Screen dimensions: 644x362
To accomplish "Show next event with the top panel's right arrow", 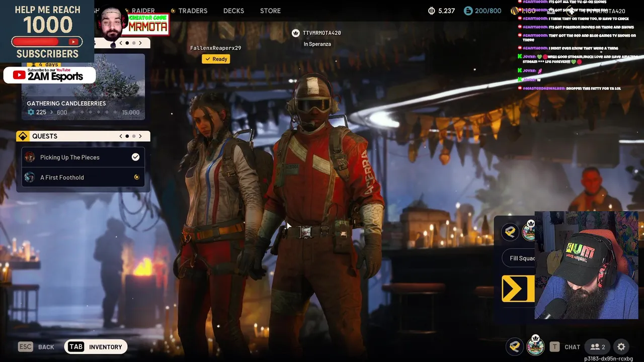I will click(x=140, y=43).
